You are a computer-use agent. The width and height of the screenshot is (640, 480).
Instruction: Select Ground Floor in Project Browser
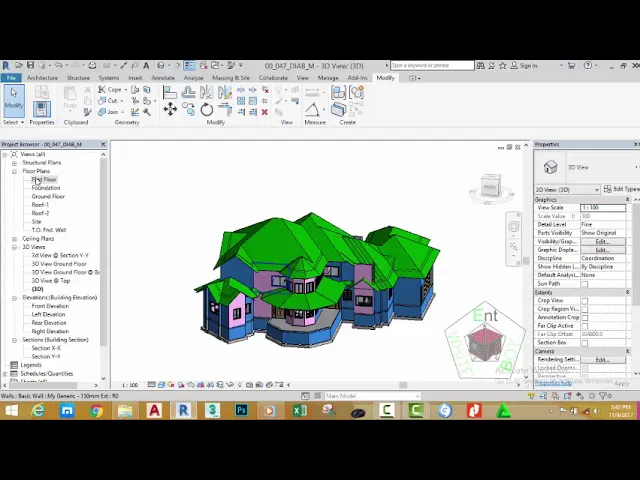[48, 196]
